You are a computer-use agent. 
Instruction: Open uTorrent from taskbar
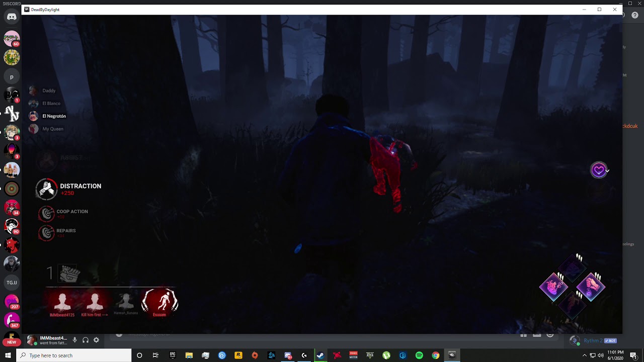click(386, 355)
